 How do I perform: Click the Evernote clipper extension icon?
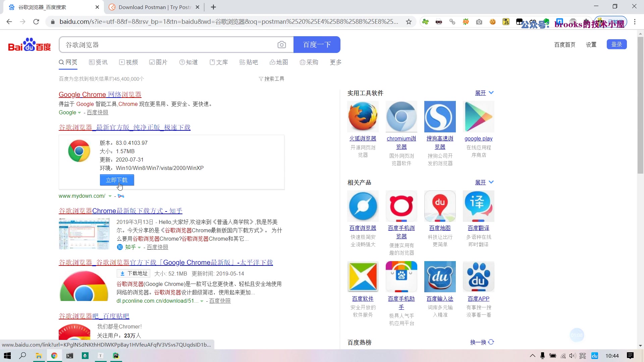click(x=546, y=21)
